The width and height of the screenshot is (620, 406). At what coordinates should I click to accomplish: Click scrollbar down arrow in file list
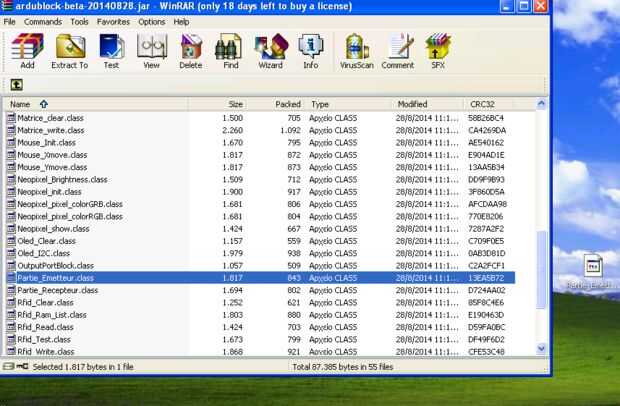click(x=541, y=348)
